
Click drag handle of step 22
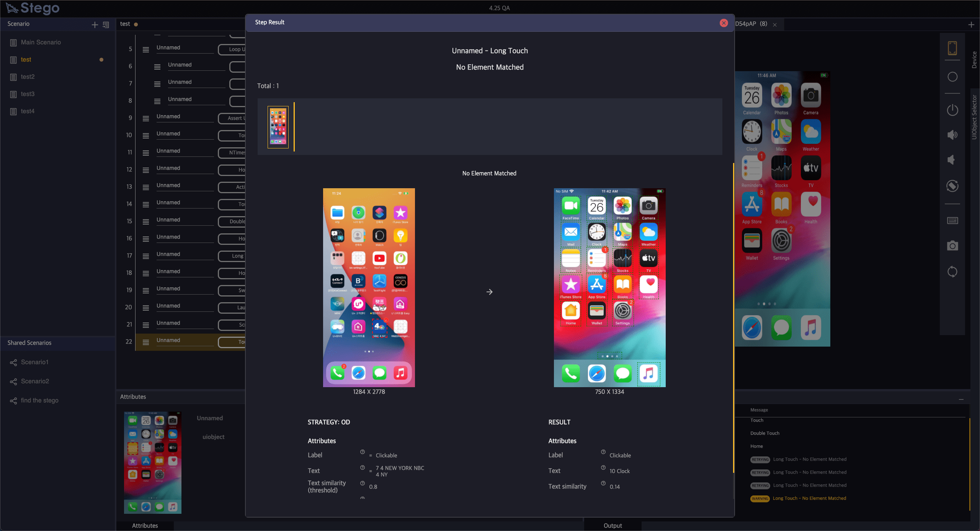[x=146, y=342]
